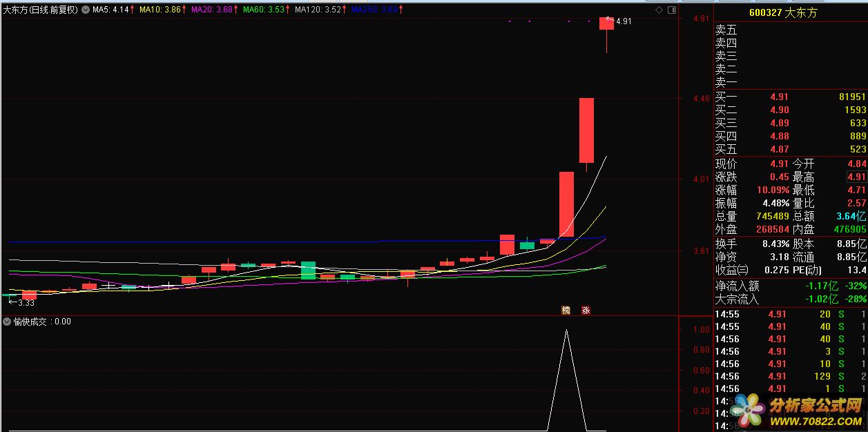The width and height of the screenshot is (868, 432).
Task: Click the peak of the 愉快成交 spike
Action: pos(566,330)
